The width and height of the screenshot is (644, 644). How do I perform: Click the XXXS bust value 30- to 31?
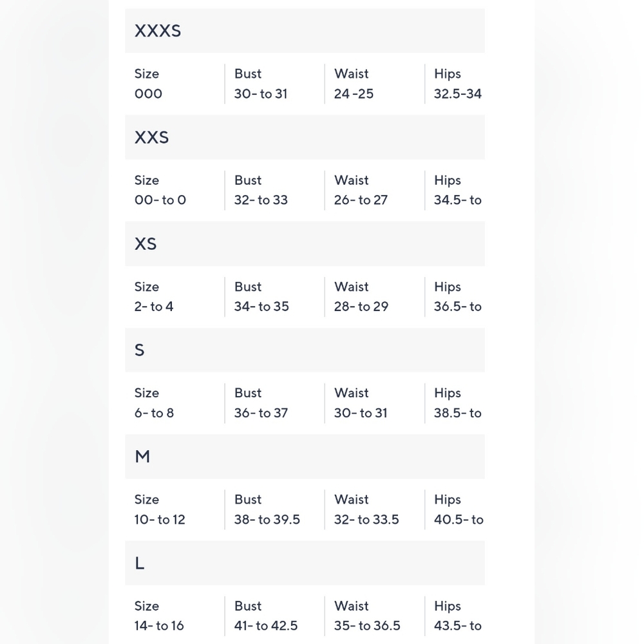[261, 93]
